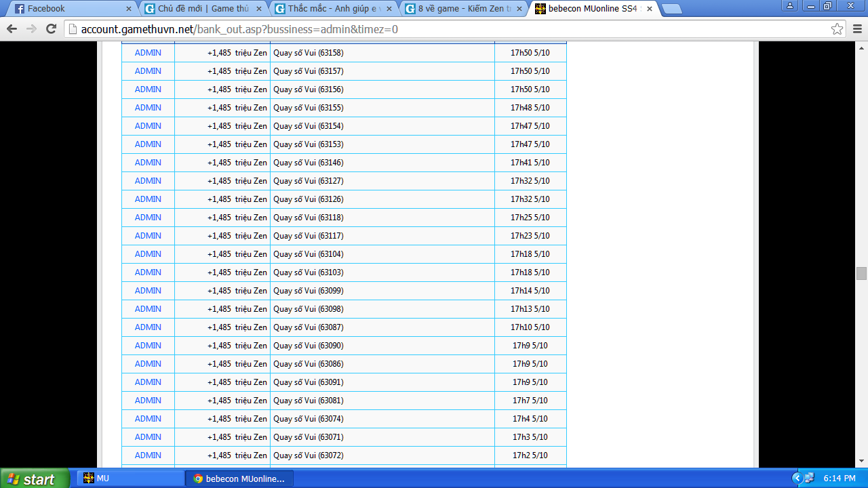This screenshot has width=868, height=488.
Task: Switch to the Chủ đề mới Game thủ tab
Action: pyautogui.click(x=203, y=9)
